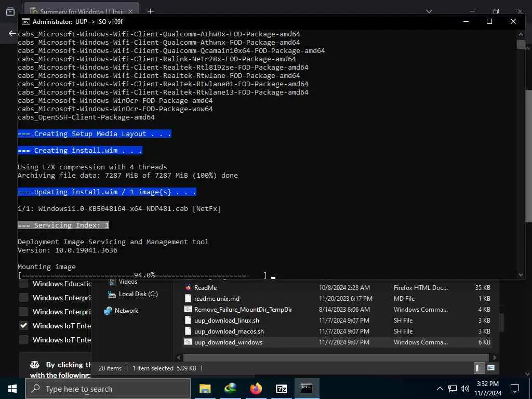
Task: Click the Type here to search box
Action: click(x=108, y=389)
